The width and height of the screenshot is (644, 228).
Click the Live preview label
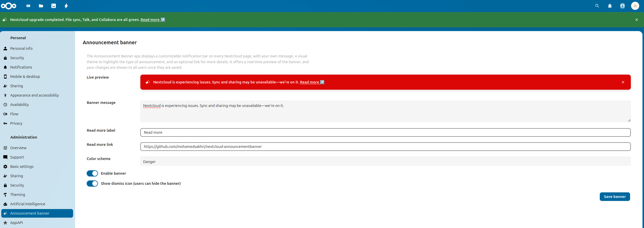pos(98,77)
